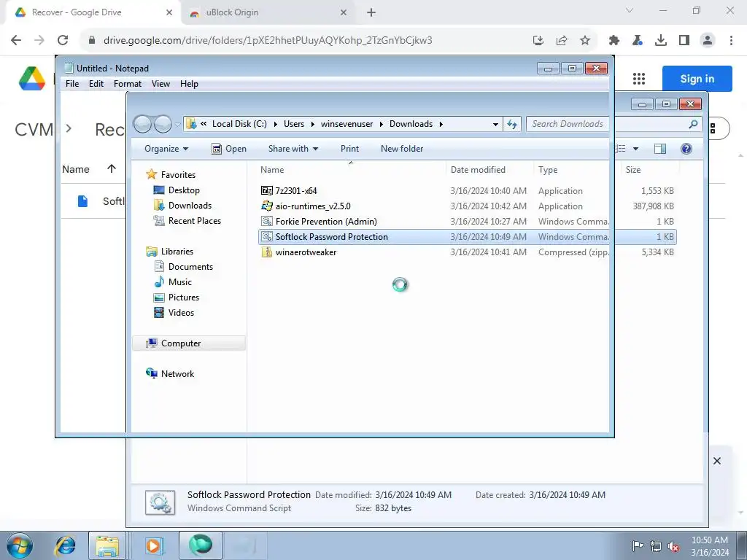Click the share page icon in address bar
The image size is (747, 560).
point(562,41)
